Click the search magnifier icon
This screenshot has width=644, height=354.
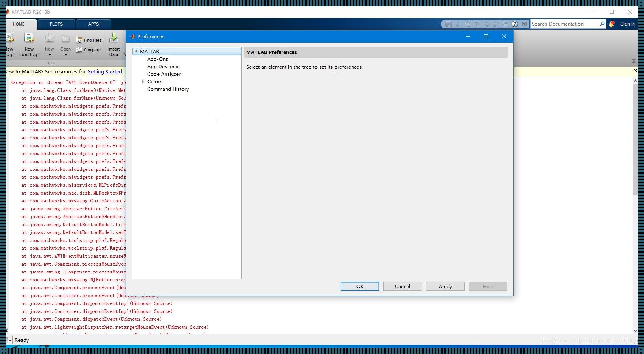(602, 24)
